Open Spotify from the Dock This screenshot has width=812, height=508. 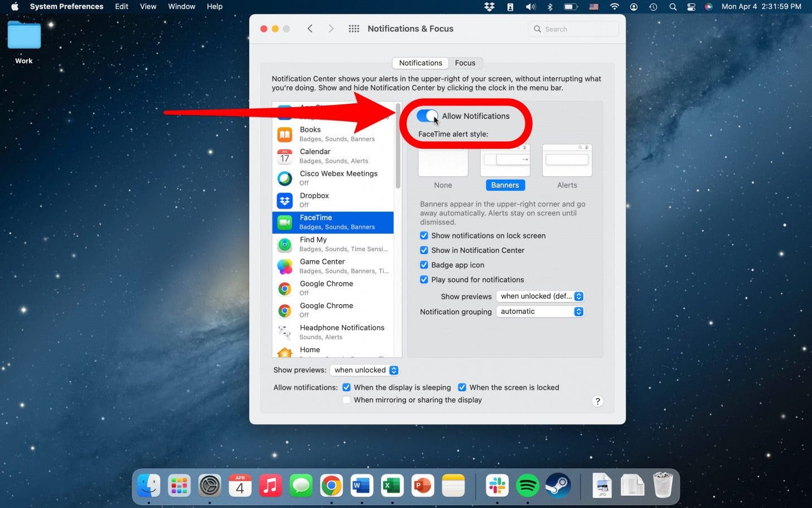pos(528,486)
